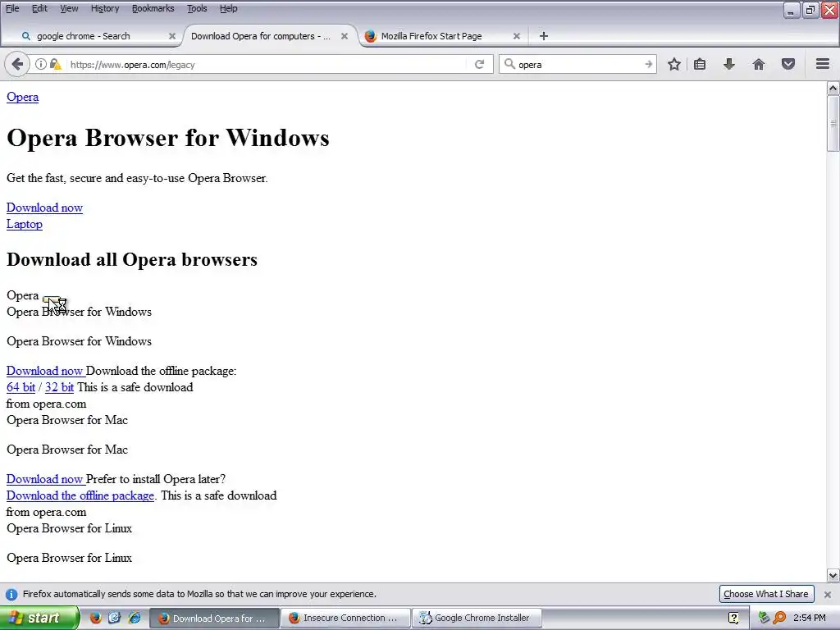Click the Opera link at page top
This screenshot has height=630, width=840.
22,97
